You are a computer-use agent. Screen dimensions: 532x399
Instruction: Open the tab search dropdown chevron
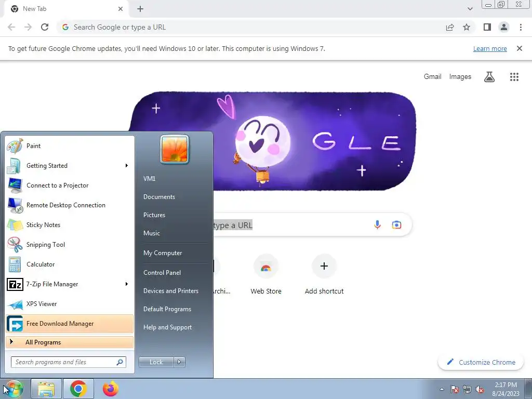click(470, 9)
